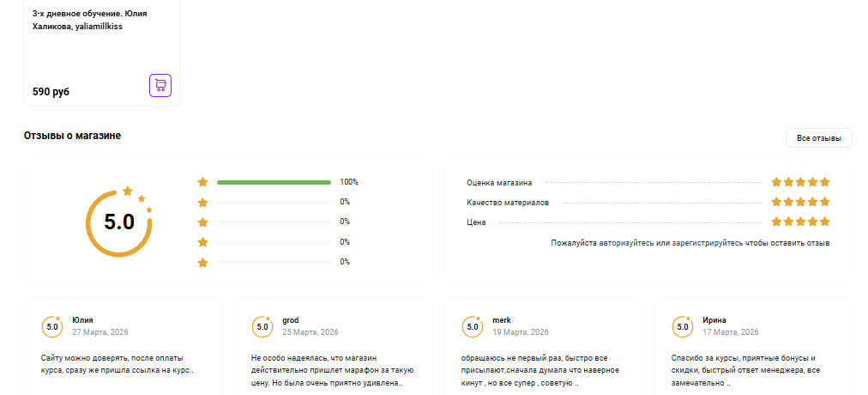Viewport: 868px width, 395px height.
Task: Click the 5.0 badge on merk's review
Action: tap(473, 326)
